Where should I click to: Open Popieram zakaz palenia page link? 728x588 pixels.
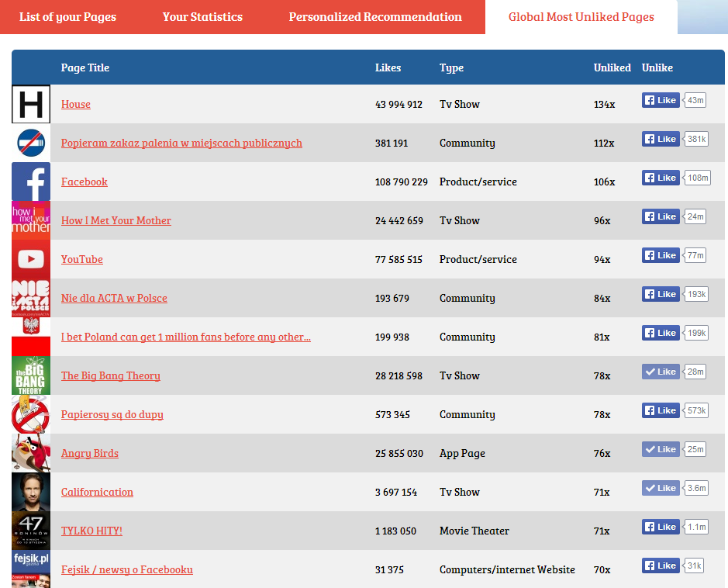coord(181,143)
